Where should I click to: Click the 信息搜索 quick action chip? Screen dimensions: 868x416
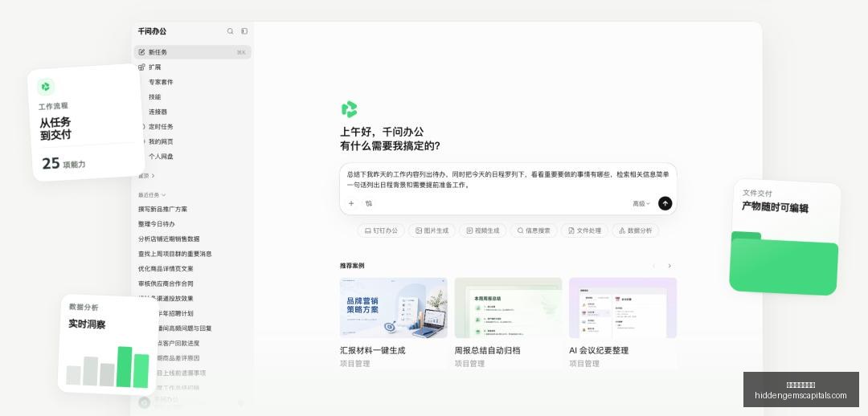[534, 230]
